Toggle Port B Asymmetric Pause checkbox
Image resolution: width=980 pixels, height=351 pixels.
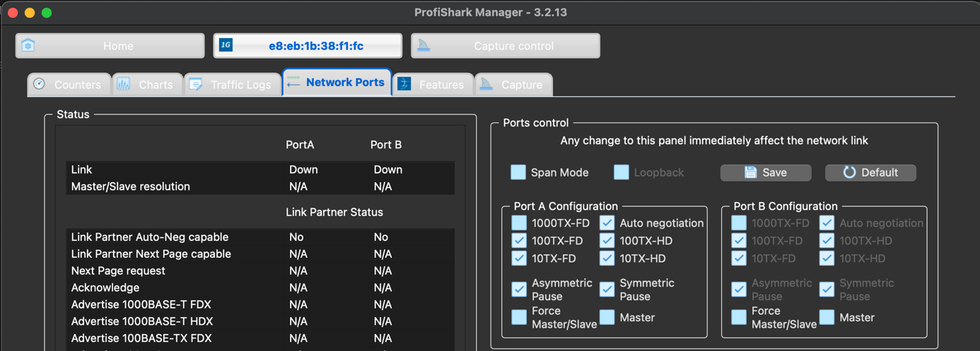point(739,289)
